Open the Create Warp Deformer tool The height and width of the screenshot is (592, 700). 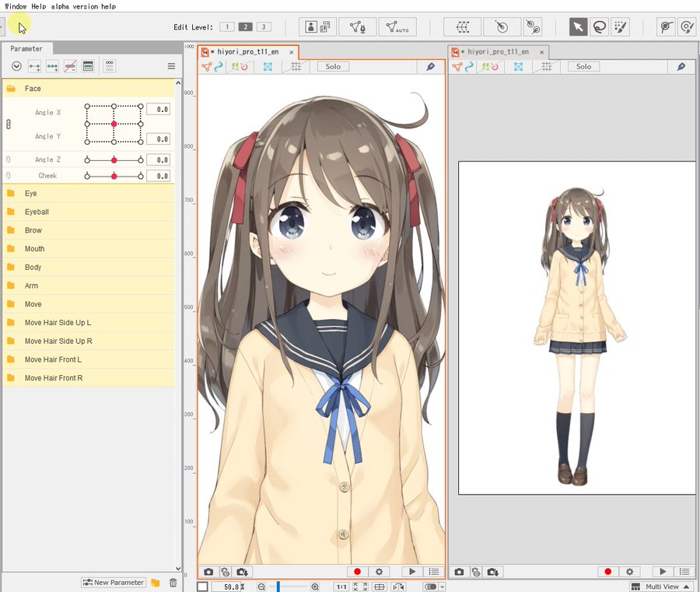point(463,27)
